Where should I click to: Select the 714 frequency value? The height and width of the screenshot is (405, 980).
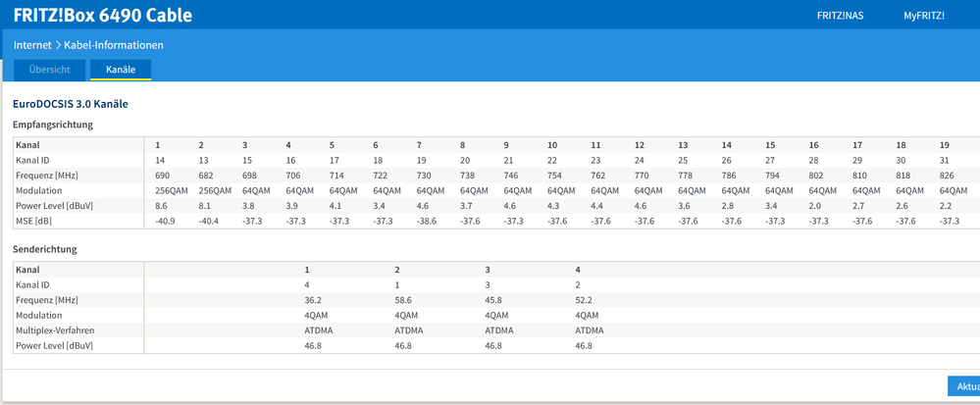point(336,176)
